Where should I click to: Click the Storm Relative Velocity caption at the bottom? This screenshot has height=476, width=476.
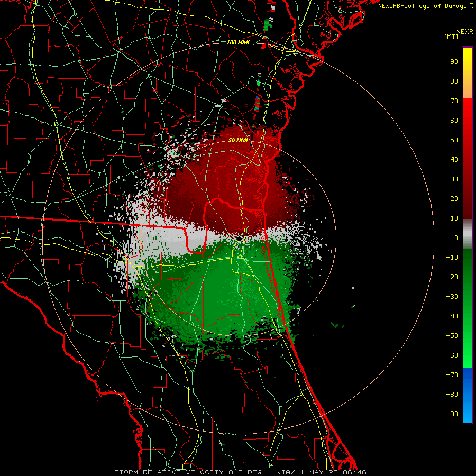pyautogui.click(x=240, y=472)
